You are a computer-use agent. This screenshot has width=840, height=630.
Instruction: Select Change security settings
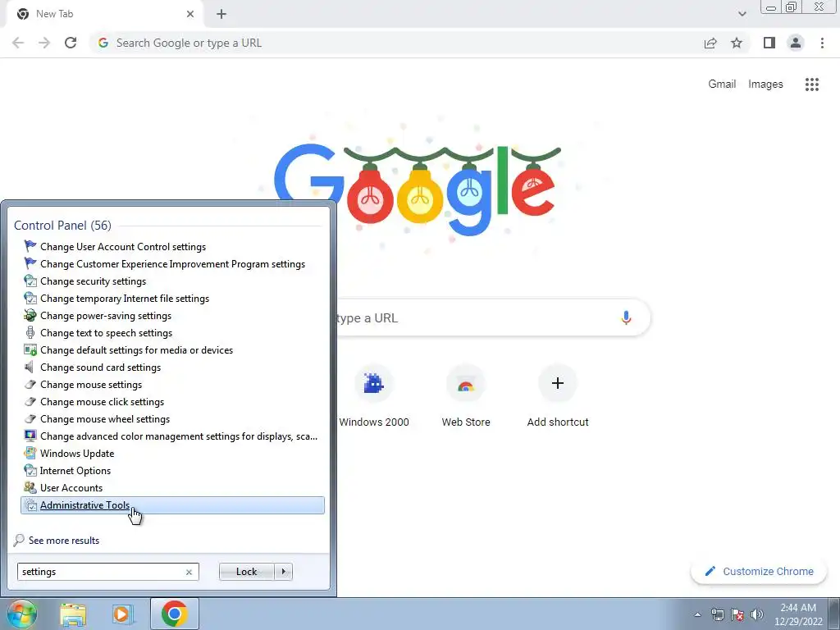click(x=172, y=281)
